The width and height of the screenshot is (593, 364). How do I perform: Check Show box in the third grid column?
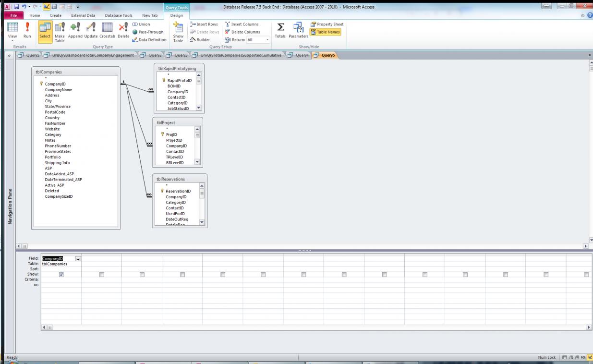coord(142,274)
